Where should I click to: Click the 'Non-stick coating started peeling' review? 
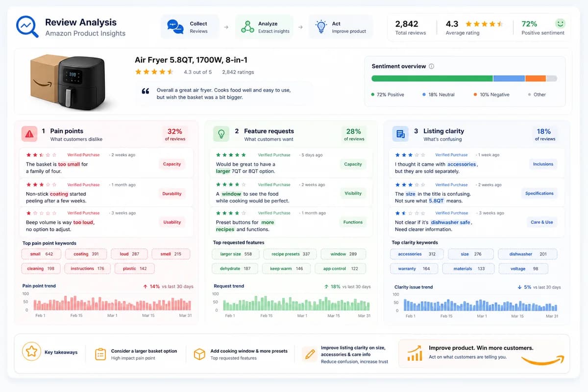pos(106,193)
